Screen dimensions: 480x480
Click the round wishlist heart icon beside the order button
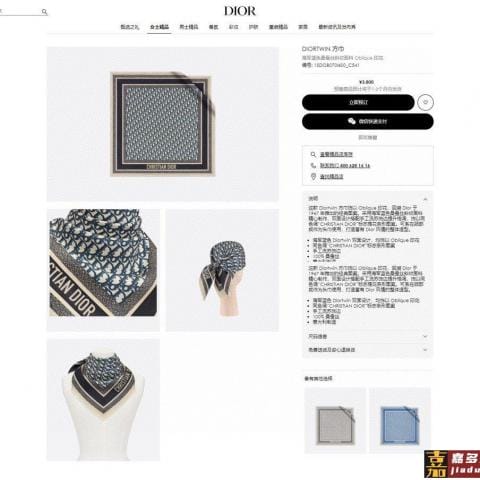tap(425, 102)
